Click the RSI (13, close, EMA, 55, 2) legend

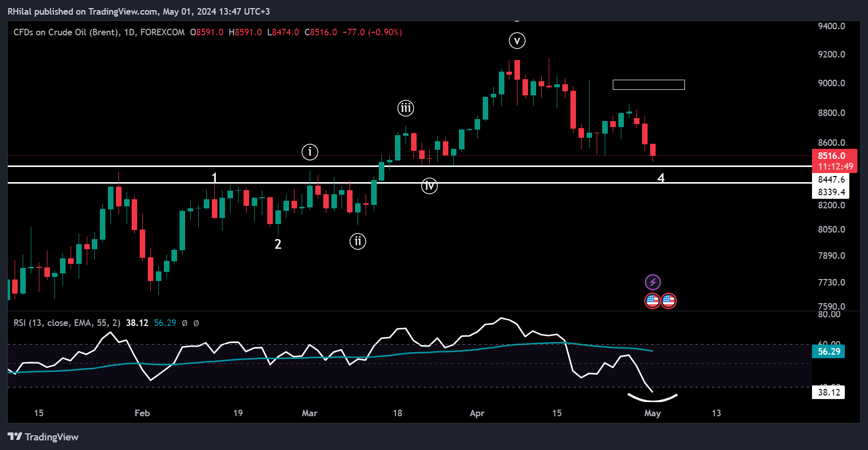(67, 323)
